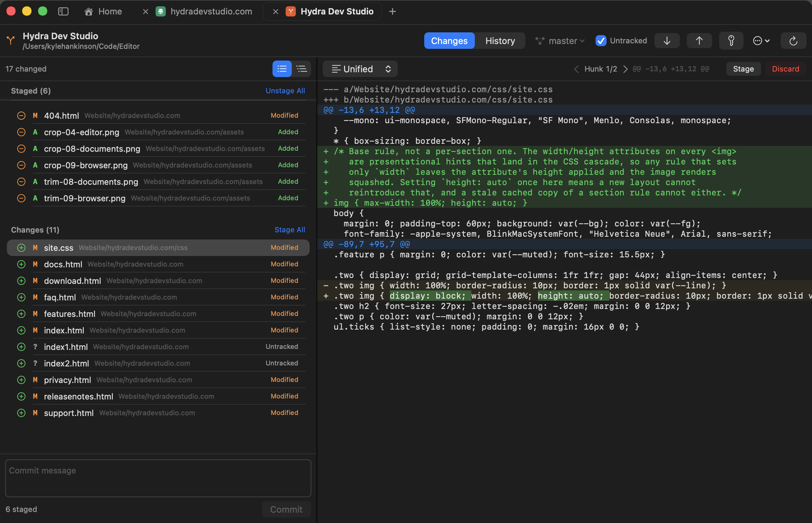Open the key credentials button

[x=731, y=41]
